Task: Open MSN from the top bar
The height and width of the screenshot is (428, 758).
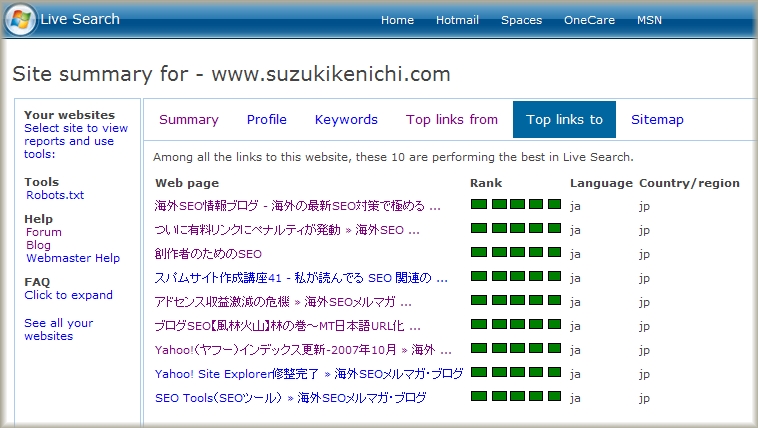Action: (x=649, y=20)
